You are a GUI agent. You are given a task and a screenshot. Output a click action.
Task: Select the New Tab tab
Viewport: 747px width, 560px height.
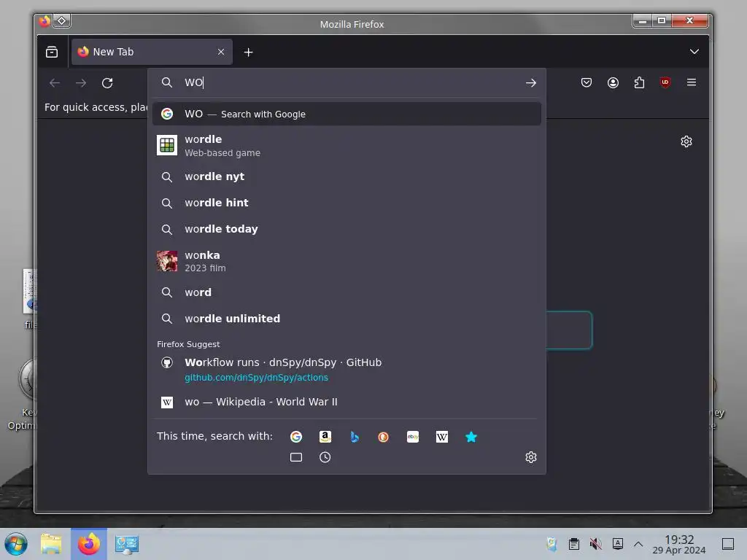point(152,52)
